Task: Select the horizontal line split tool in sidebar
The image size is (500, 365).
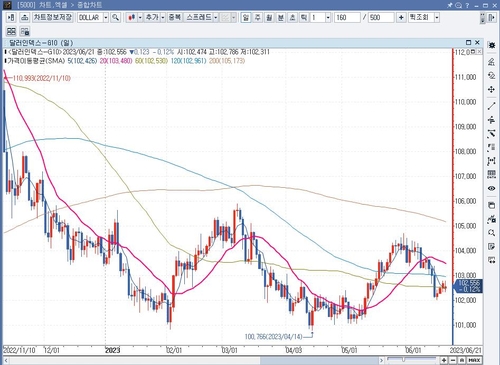Action: point(491,120)
